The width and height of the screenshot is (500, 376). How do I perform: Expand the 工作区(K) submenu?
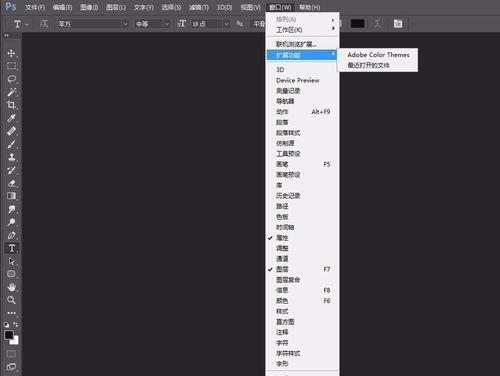coord(303,30)
